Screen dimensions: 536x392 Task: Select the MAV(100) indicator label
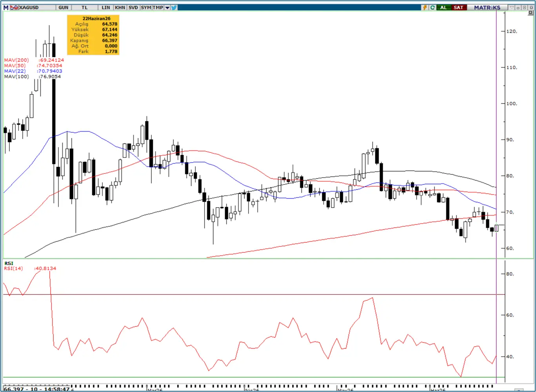[x=16, y=76]
